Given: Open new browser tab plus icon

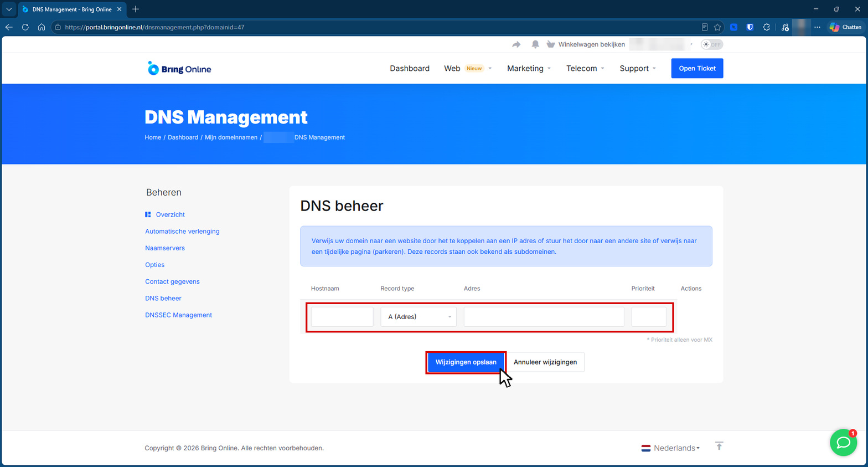Looking at the screenshot, I should click(136, 9).
